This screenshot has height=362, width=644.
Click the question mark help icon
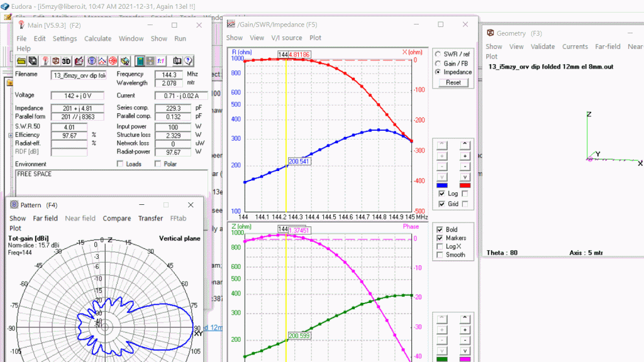pos(188,61)
